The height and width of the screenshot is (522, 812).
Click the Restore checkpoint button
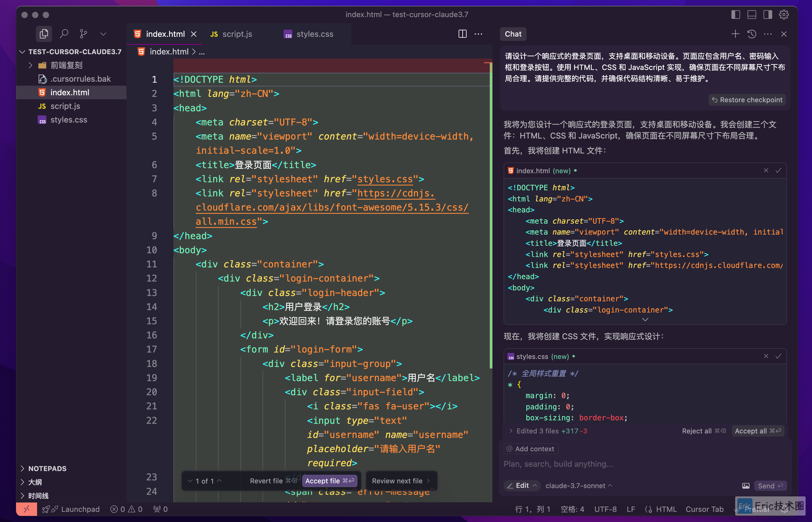(x=747, y=100)
